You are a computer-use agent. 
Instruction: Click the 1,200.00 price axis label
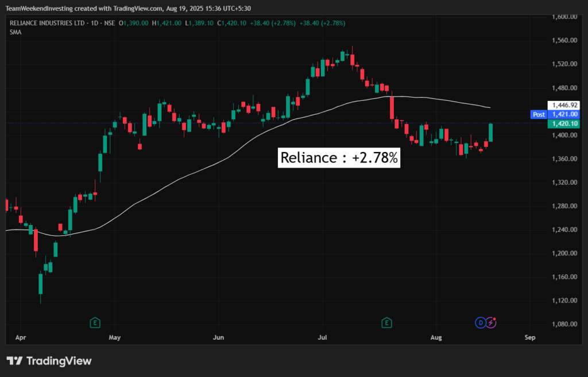click(x=564, y=253)
